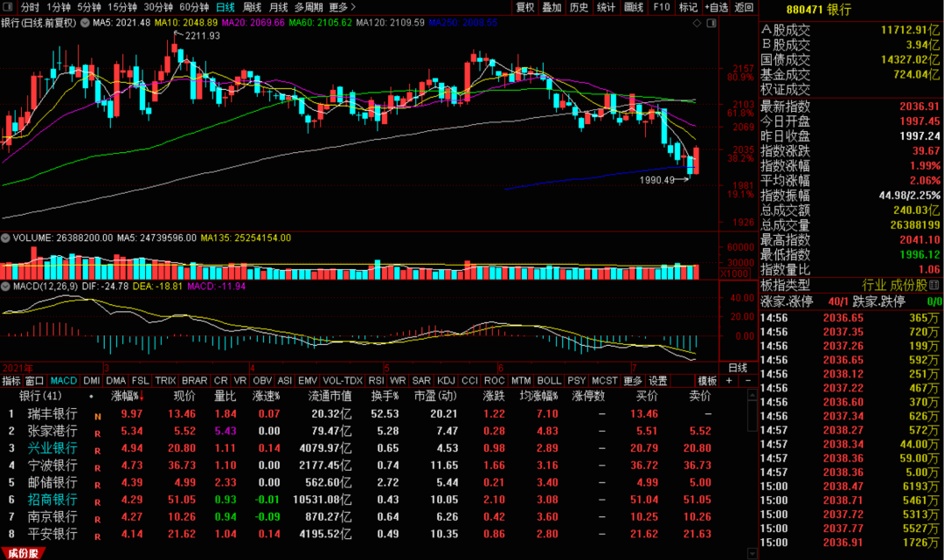Click the R marker beside 兴业银行
Screen dimensions: 944x560
click(98, 451)
